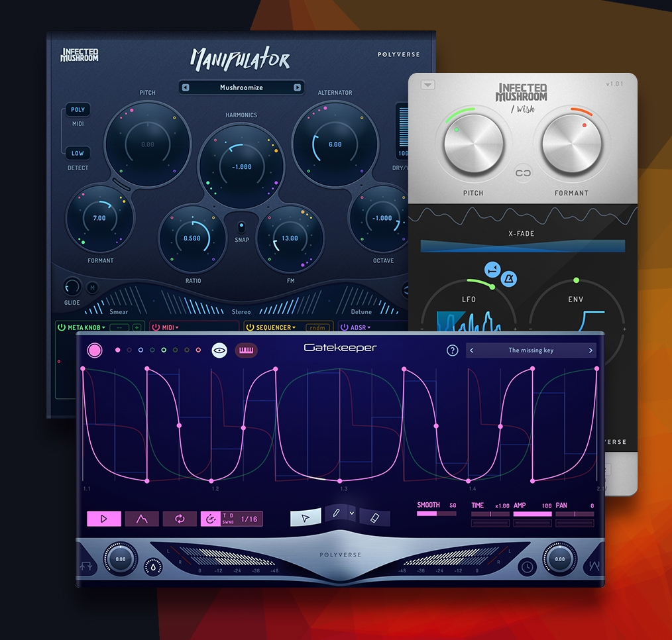The width and height of the screenshot is (672, 640).
Task: Toggle the SEQUENCER power icon
Action: click(x=250, y=327)
